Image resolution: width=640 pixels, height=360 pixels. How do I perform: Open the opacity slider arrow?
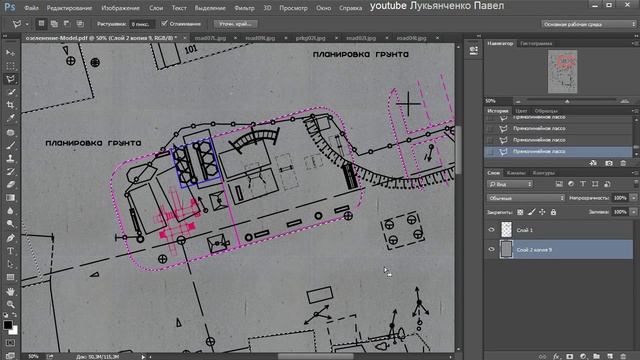[x=633, y=198]
